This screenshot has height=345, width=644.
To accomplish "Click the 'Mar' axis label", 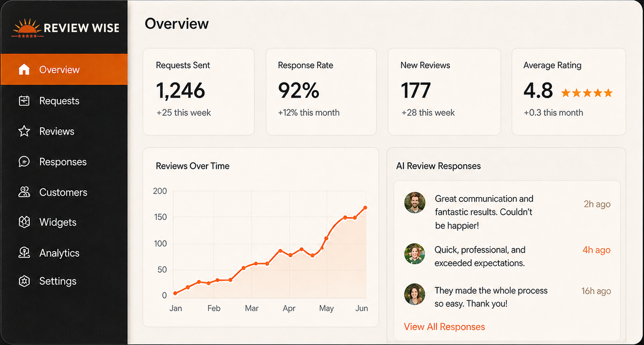I will pyautogui.click(x=251, y=308).
